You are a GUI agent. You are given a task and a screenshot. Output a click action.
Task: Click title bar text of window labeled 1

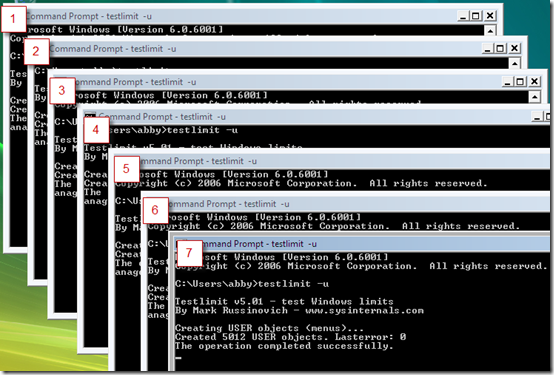89,16
